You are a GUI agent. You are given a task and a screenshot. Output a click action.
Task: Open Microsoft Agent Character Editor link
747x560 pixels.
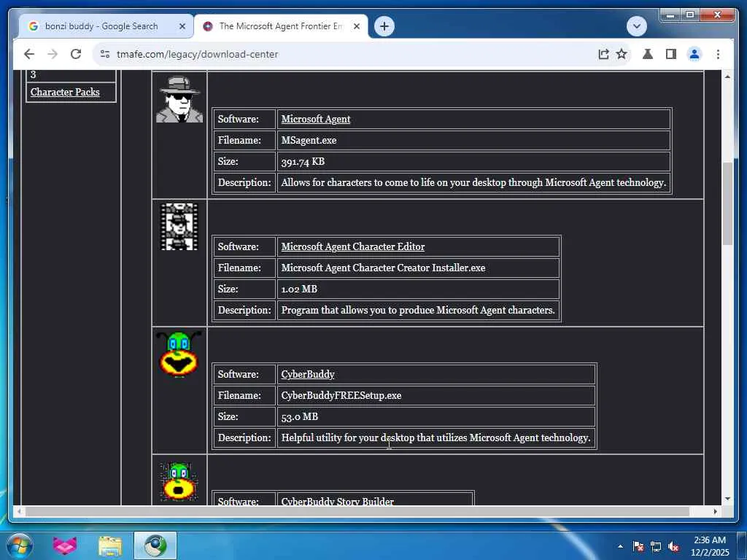coord(352,246)
